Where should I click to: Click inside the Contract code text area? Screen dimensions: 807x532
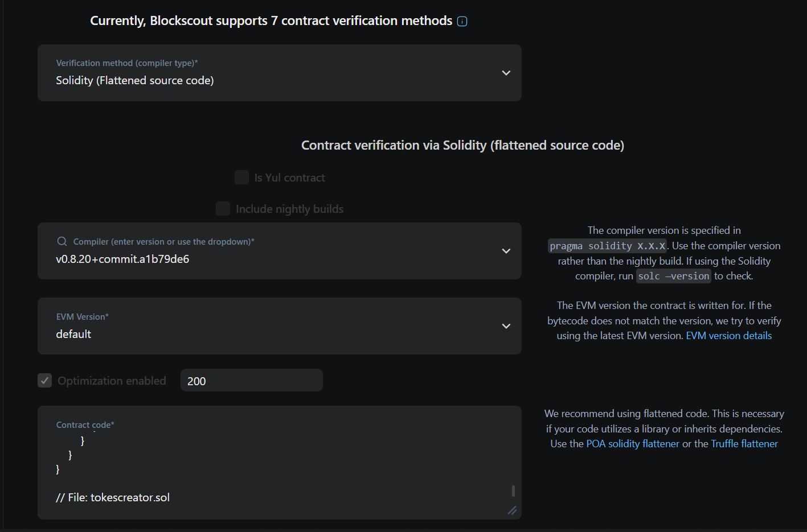click(280, 463)
